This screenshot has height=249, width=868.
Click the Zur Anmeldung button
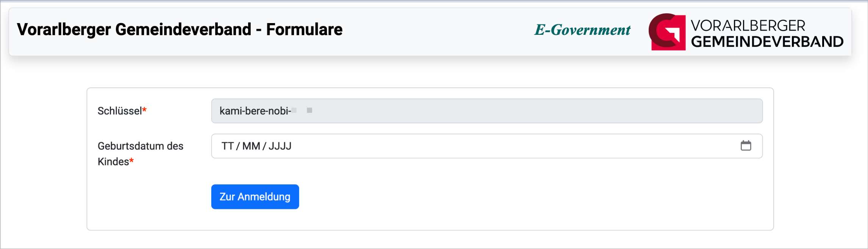pos(255,197)
